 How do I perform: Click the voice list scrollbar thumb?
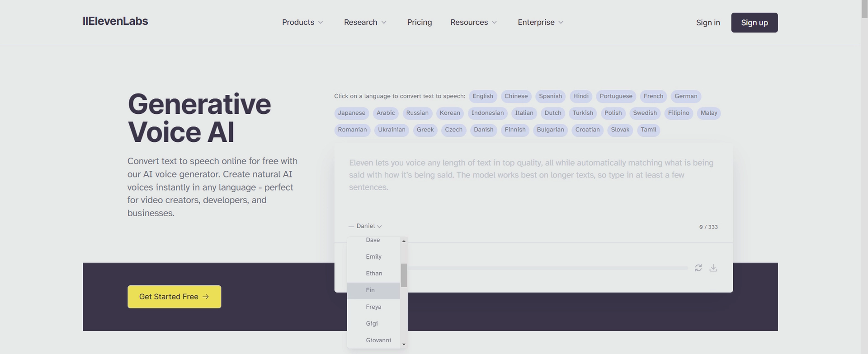[404, 275]
